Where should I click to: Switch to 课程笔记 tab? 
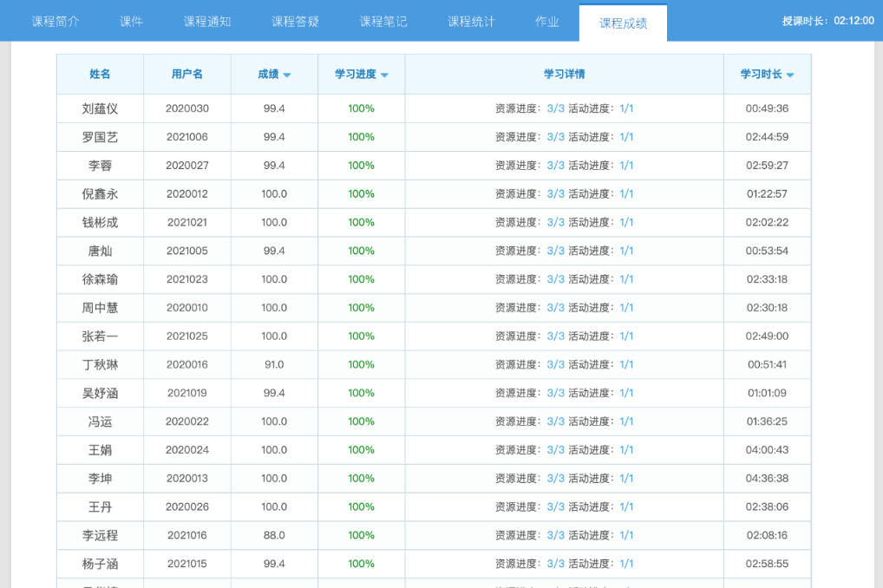click(383, 22)
